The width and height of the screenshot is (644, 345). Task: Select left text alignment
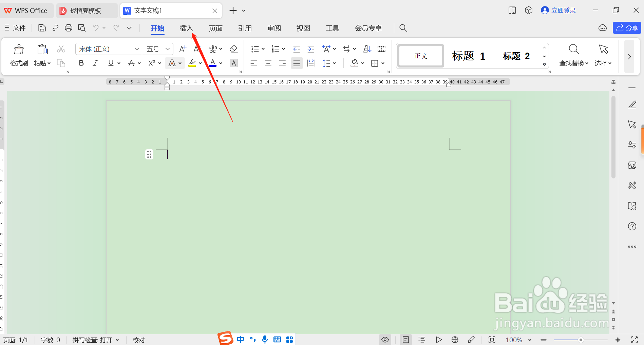tap(254, 63)
